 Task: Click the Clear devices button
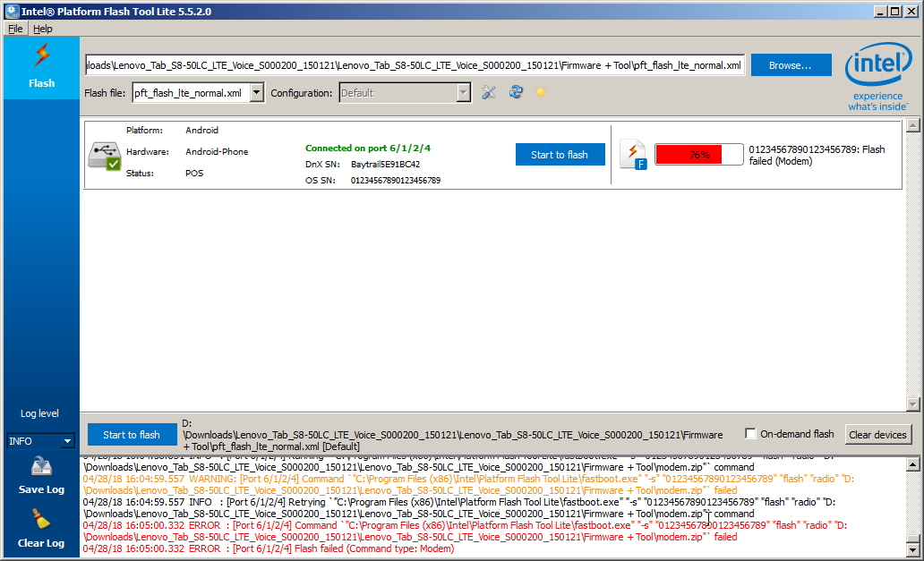(877, 435)
